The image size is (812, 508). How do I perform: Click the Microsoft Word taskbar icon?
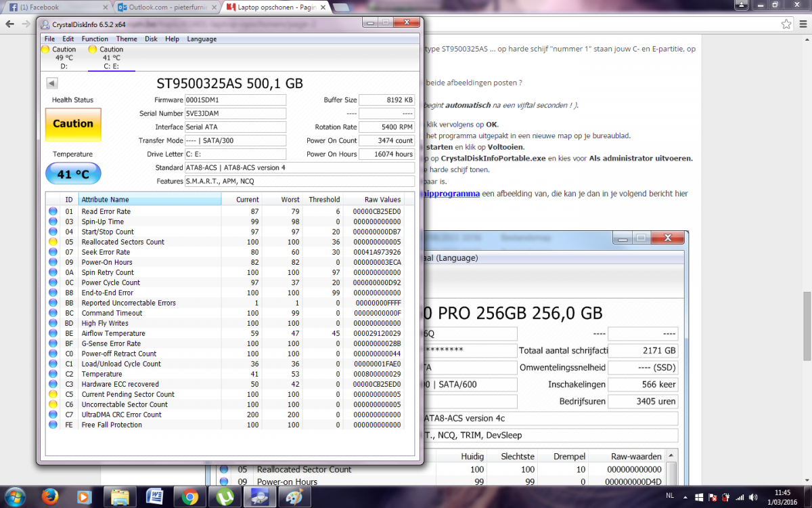(154, 496)
